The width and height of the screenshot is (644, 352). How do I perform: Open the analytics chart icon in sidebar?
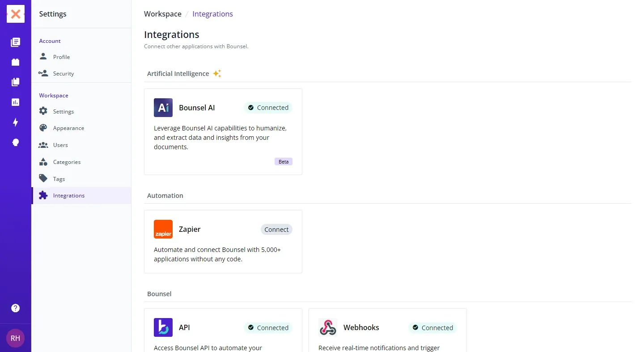click(x=16, y=102)
